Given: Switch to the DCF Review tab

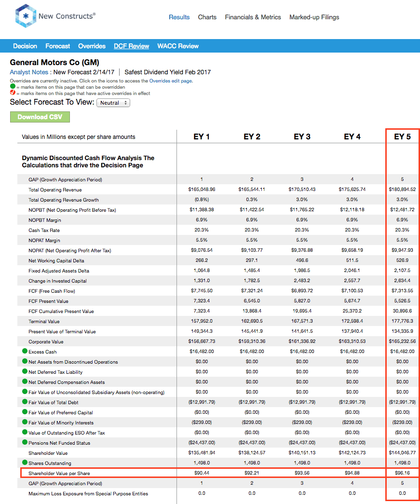Looking at the screenshot, I should (x=132, y=46).
